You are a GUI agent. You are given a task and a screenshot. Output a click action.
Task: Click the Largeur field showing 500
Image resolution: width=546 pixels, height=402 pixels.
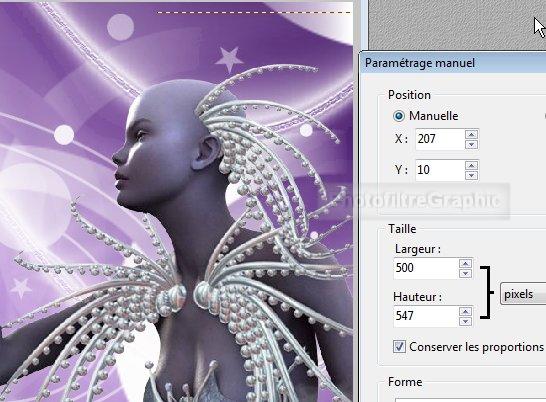click(426, 268)
